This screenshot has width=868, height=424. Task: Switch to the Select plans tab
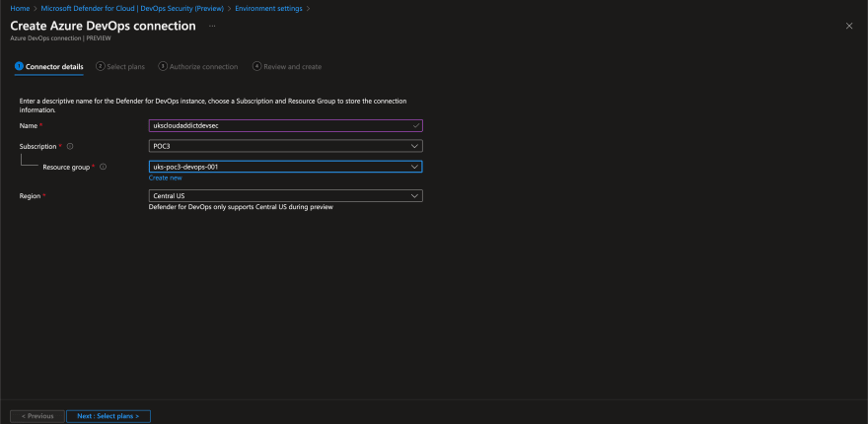pos(120,66)
